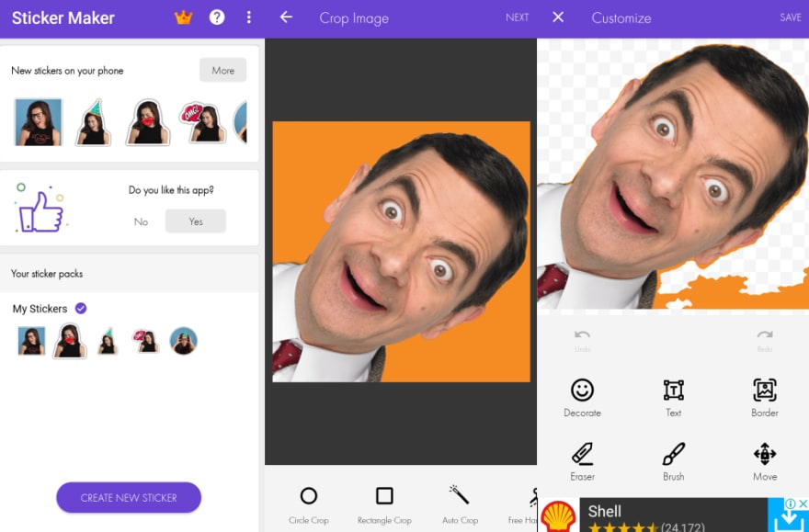Click CREATE NEW STICKER button
Viewport: 809px width, 532px height.
tap(129, 497)
